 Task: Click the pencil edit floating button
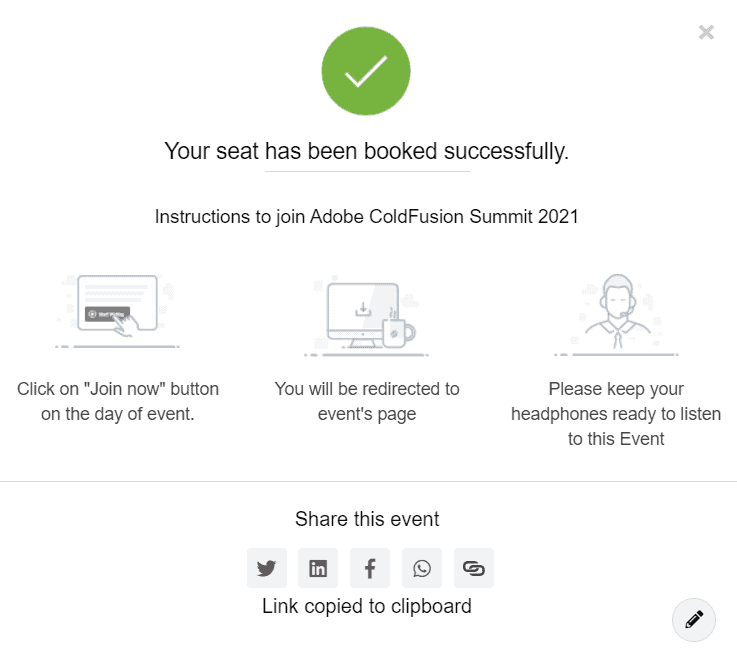click(x=694, y=620)
